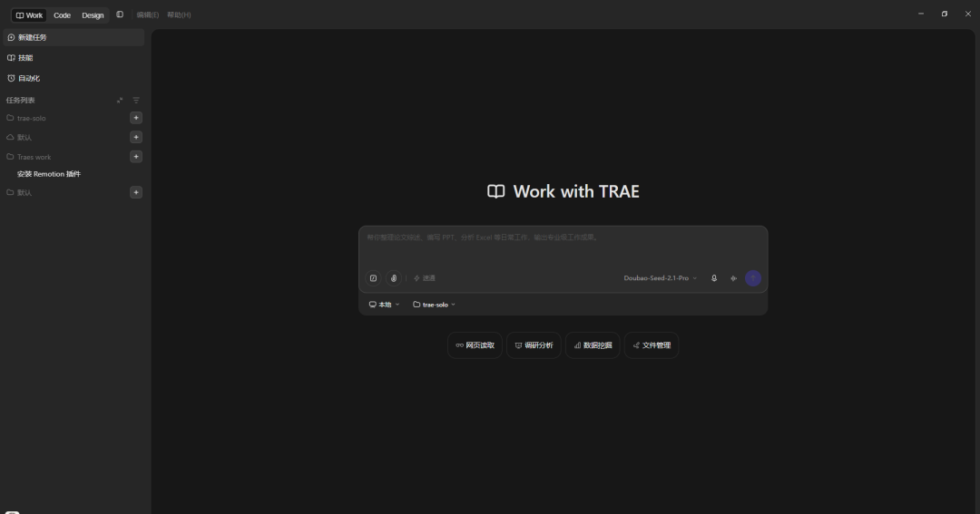This screenshot has height=514, width=980.
Task: Open the Doubao-Seed-2.1-Pro model dropdown
Action: coord(660,278)
